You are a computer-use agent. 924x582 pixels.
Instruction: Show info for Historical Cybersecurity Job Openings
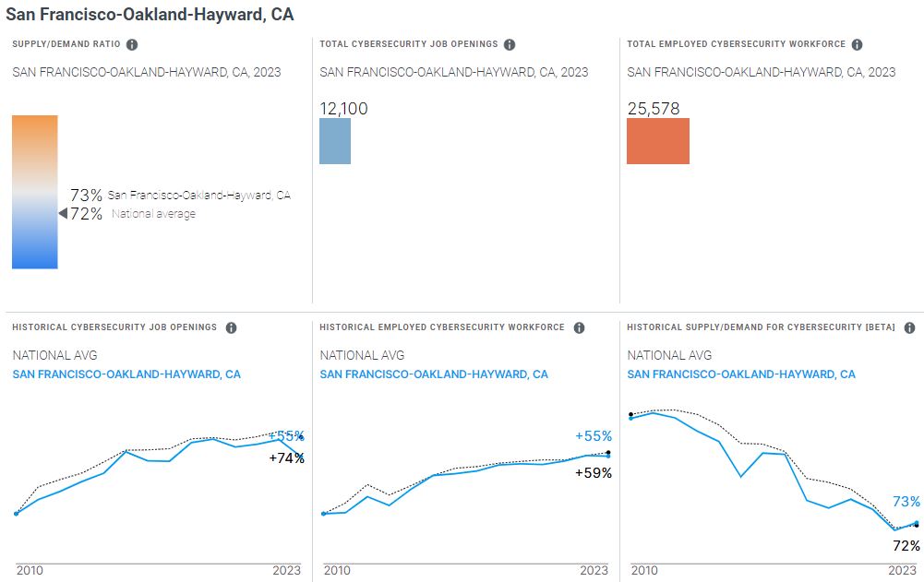click(x=231, y=327)
